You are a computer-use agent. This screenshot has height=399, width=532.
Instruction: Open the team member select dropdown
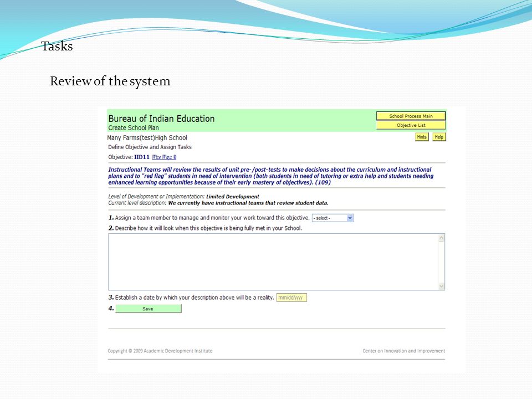click(333, 218)
